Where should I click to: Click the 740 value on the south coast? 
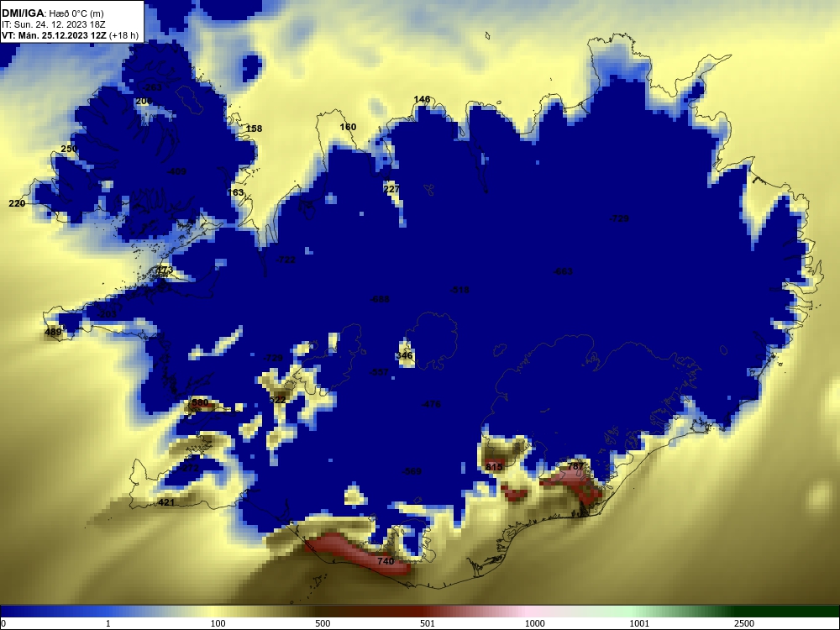[x=386, y=561]
